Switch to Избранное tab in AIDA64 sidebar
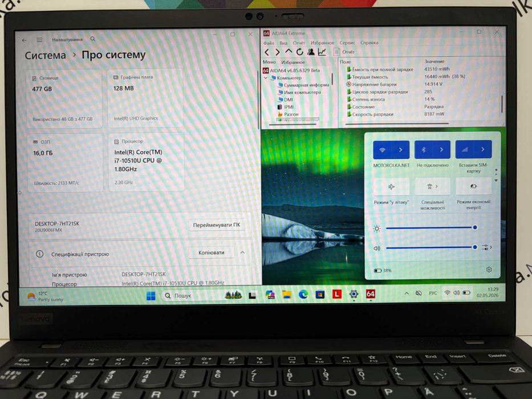Viewport: 532px width, 399px height. 293,63
